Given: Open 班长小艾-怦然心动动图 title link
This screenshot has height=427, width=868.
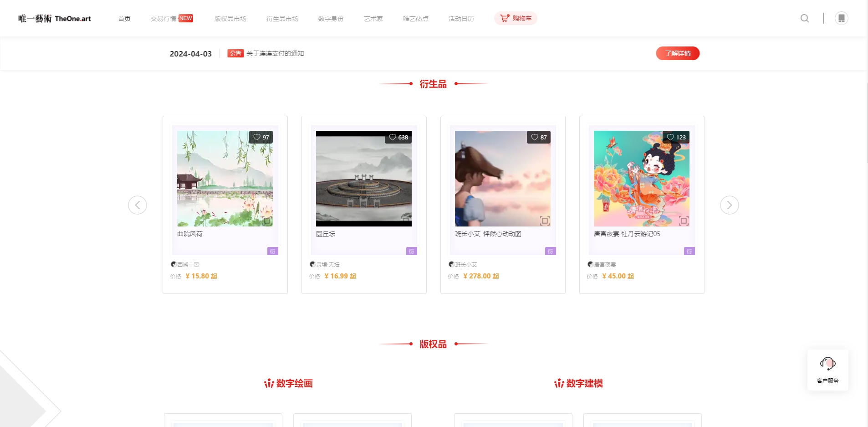Looking at the screenshot, I should [488, 234].
